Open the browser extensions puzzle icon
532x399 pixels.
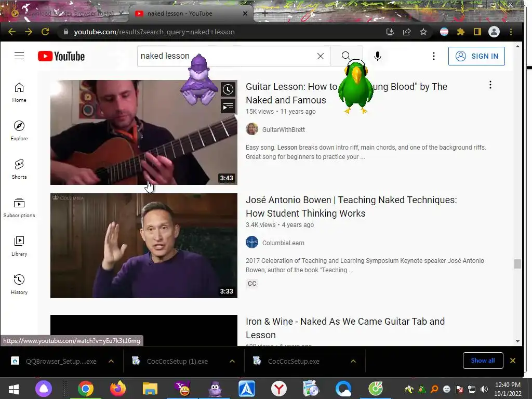click(460, 32)
